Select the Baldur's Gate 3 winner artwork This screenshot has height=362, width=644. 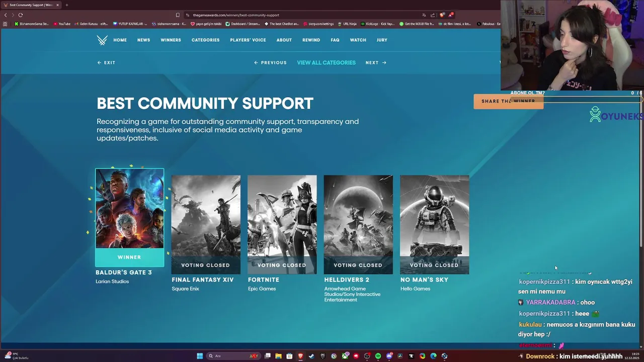click(129, 208)
